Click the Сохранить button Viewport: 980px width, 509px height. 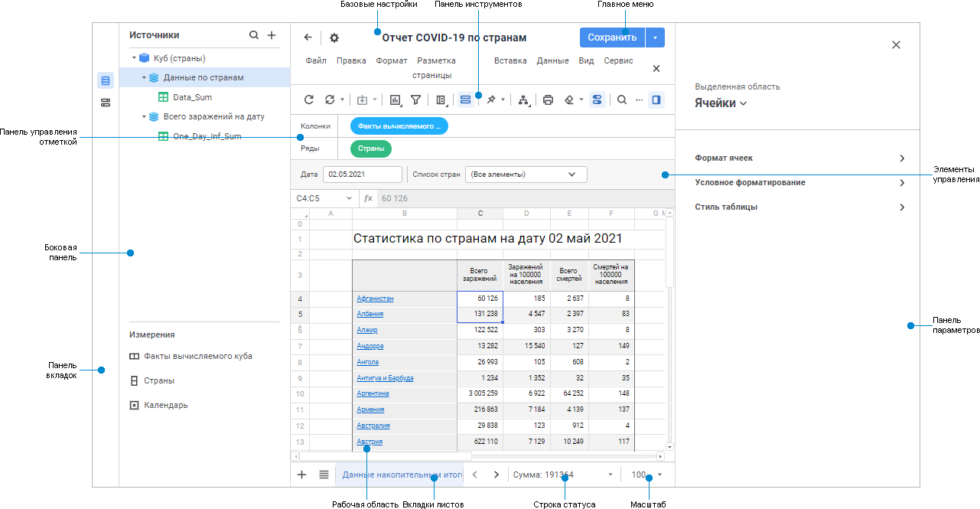point(612,38)
